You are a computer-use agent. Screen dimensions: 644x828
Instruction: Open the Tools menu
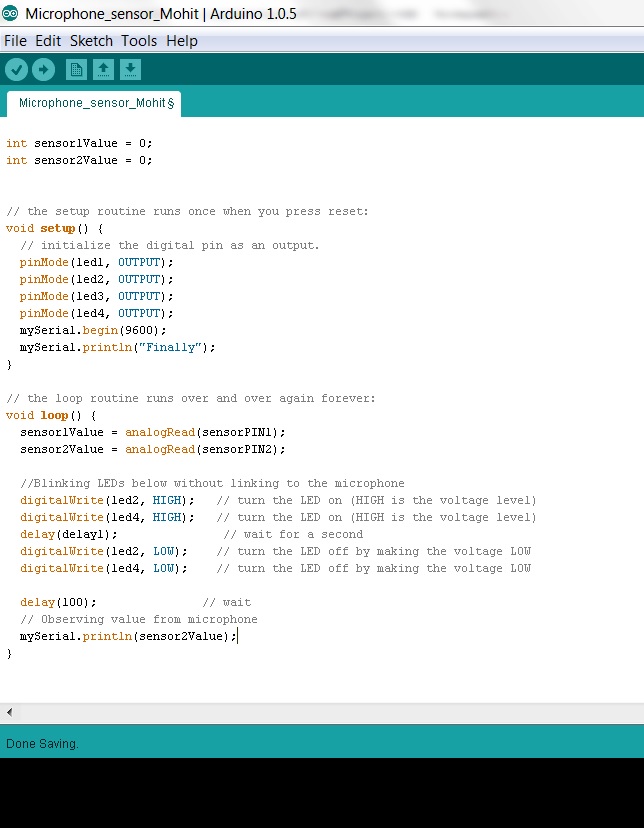[x=139, y=41]
